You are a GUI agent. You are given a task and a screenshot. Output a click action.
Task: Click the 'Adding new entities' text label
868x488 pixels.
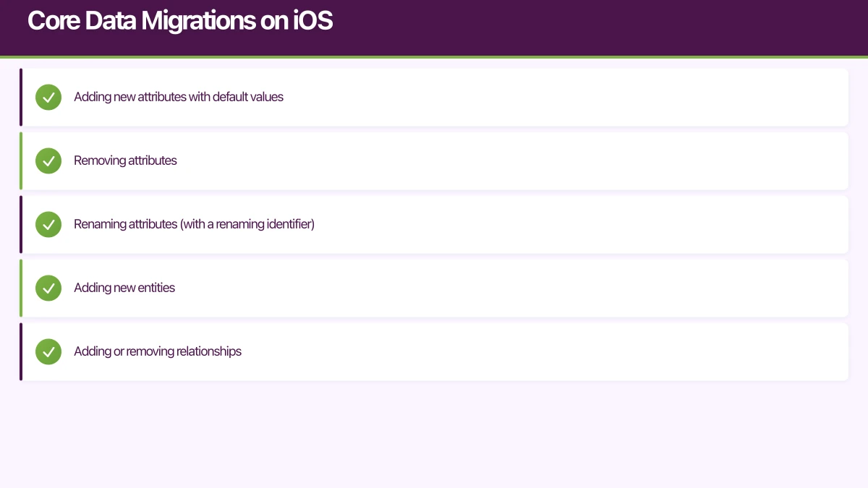124,288
